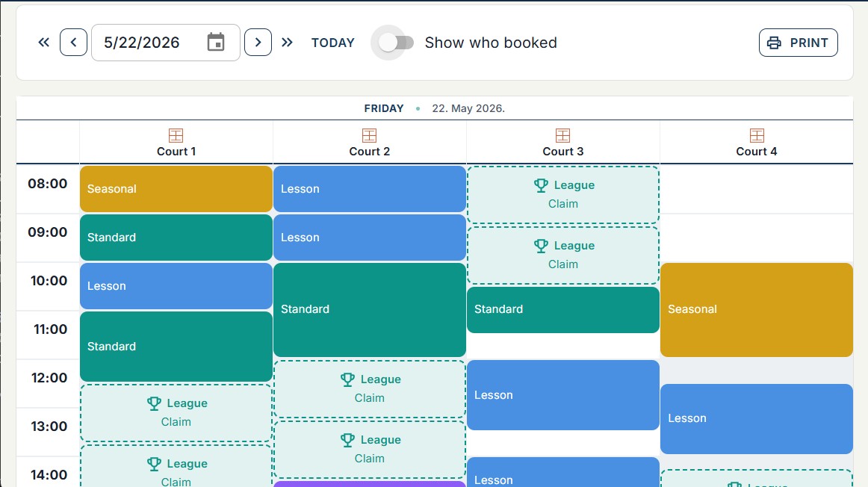The height and width of the screenshot is (487, 868).
Task: Click the Court 3 court icon
Action: 563,136
